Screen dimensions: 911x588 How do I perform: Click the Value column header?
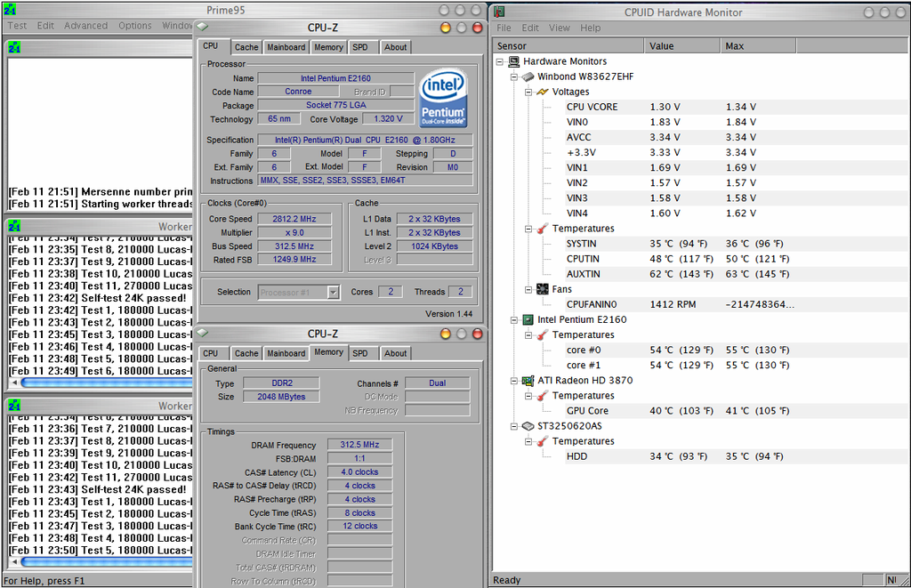[682, 46]
